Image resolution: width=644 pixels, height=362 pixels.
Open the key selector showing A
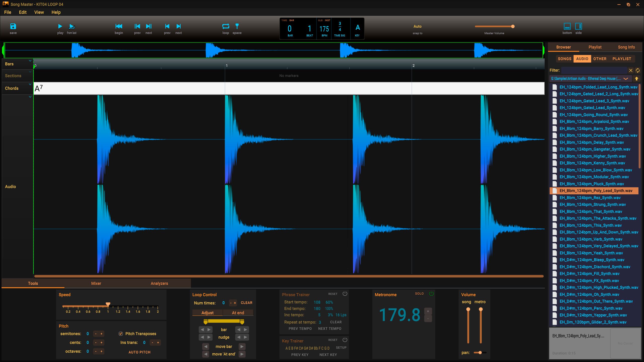[x=357, y=28]
